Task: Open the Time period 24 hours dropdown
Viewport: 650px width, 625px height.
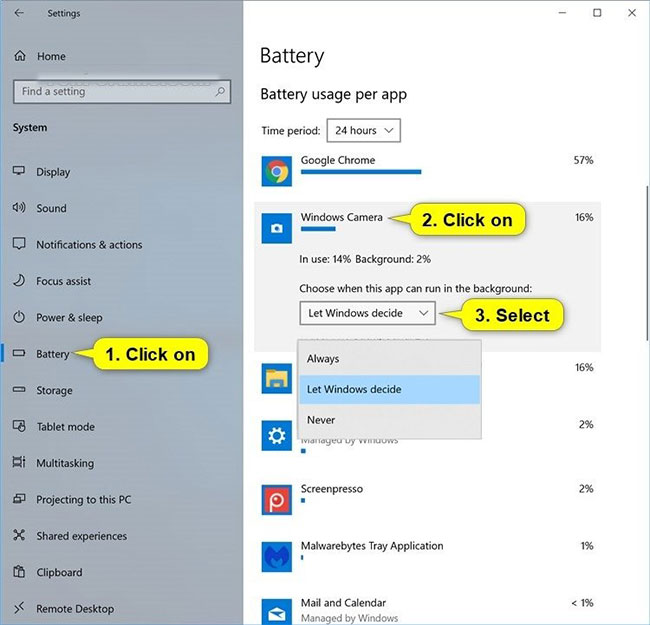Action: point(364,131)
